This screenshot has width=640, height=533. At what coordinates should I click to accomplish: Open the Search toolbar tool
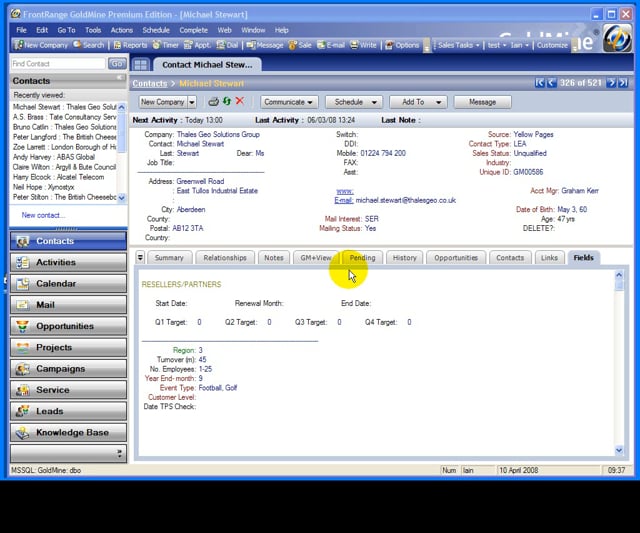89,45
